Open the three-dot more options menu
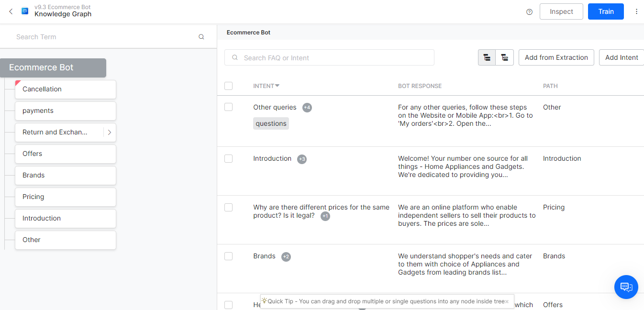This screenshot has width=644, height=310. point(636,11)
